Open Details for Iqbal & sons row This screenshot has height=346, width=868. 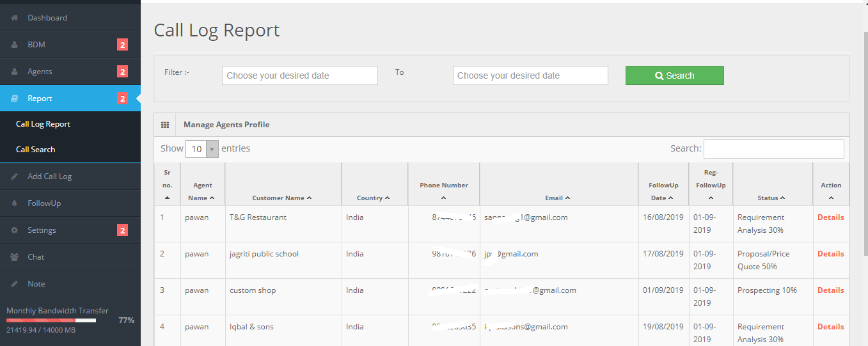(831, 327)
